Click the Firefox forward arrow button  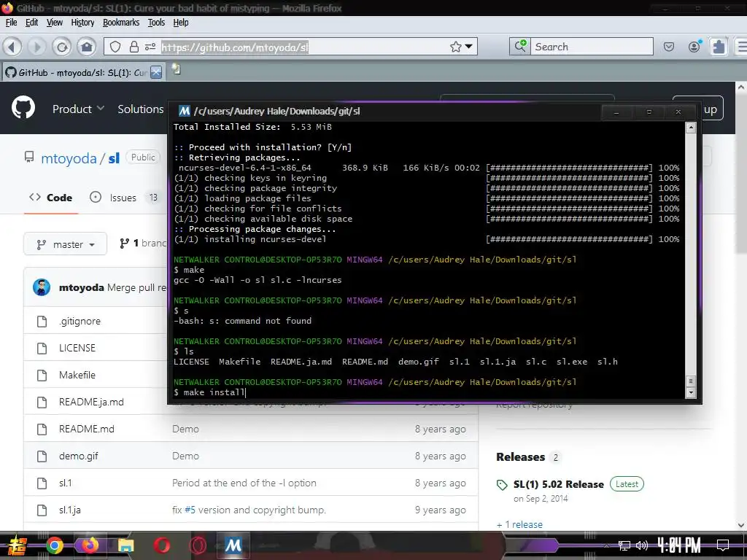pyautogui.click(x=36, y=47)
